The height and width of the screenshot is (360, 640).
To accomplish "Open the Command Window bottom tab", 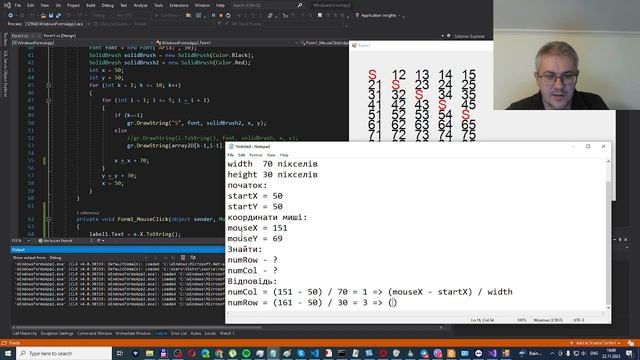I will pyautogui.click(x=94, y=333).
